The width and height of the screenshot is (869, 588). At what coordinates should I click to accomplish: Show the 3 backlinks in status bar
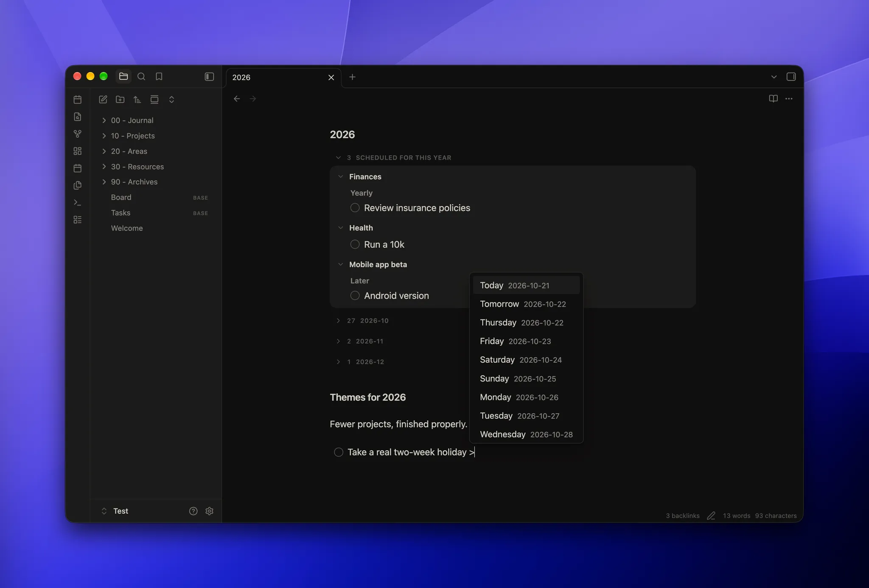682,516
